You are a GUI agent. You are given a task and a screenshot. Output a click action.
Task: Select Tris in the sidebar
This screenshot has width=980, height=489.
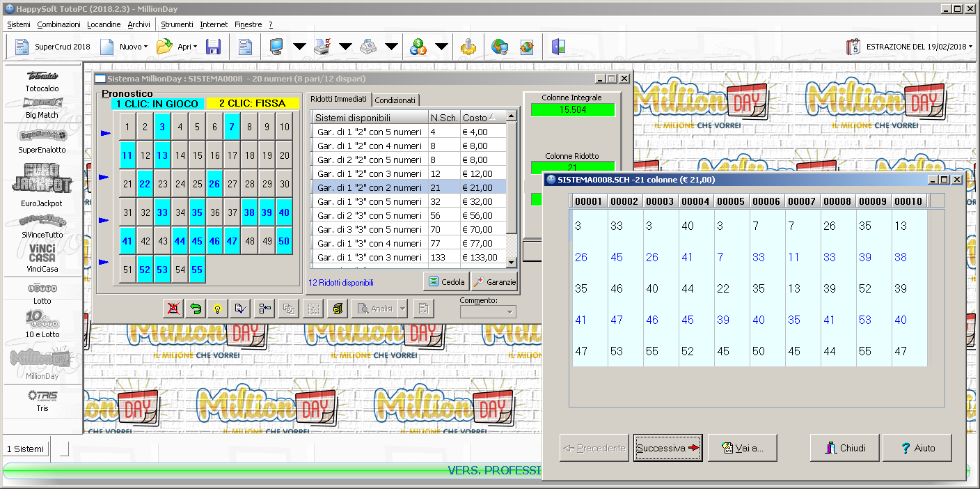(42, 401)
